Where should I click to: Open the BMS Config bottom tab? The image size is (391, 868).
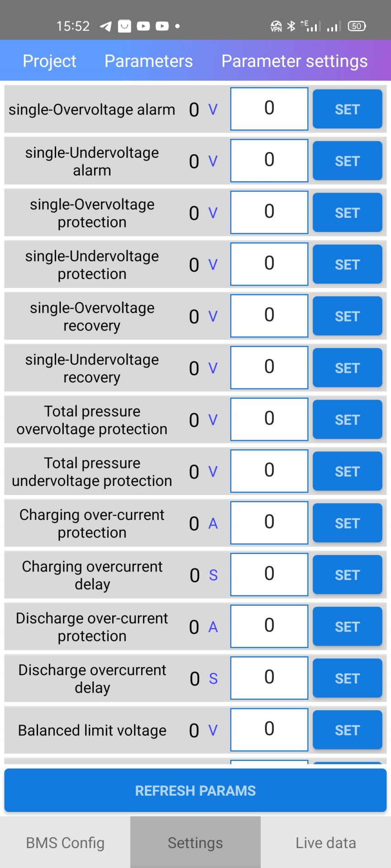(65, 843)
